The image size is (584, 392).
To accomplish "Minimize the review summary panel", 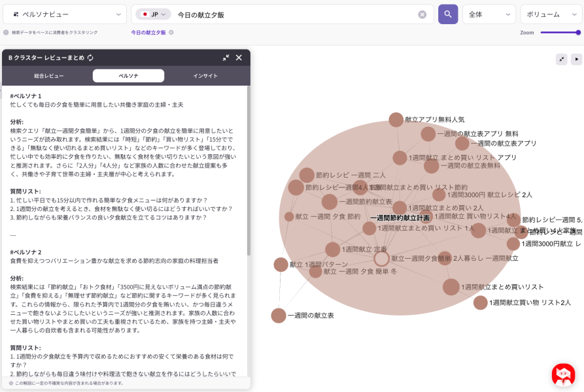I will coord(226,57).
